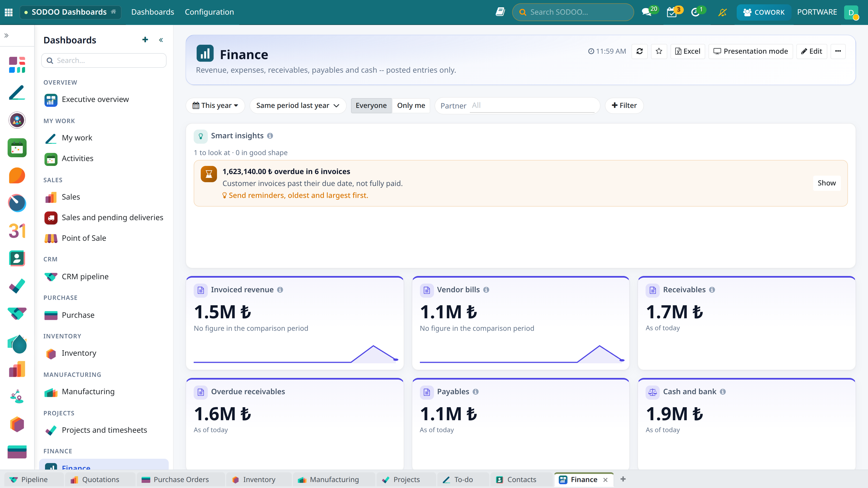
Task: Select the Everyone toggle
Action: pyautogui.click(x=371, y=105)
